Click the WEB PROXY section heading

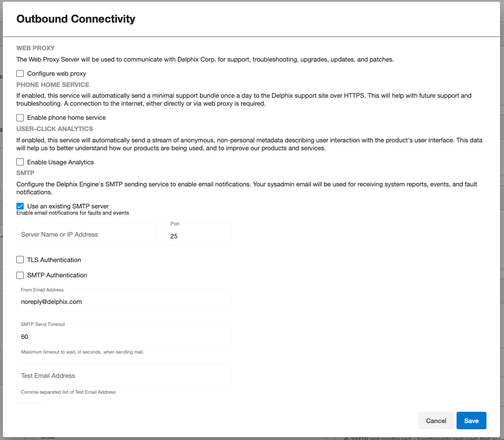pyautogui.click(x=36, y=49)
